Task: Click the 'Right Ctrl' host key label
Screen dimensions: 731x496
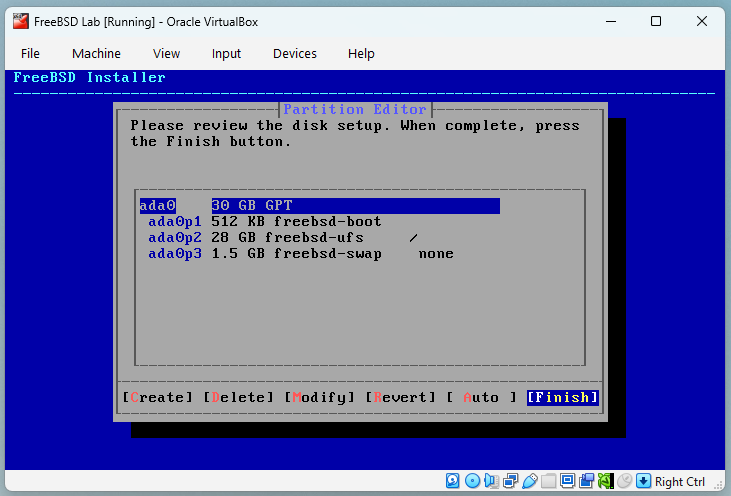Action: click(x=680, y=482)
